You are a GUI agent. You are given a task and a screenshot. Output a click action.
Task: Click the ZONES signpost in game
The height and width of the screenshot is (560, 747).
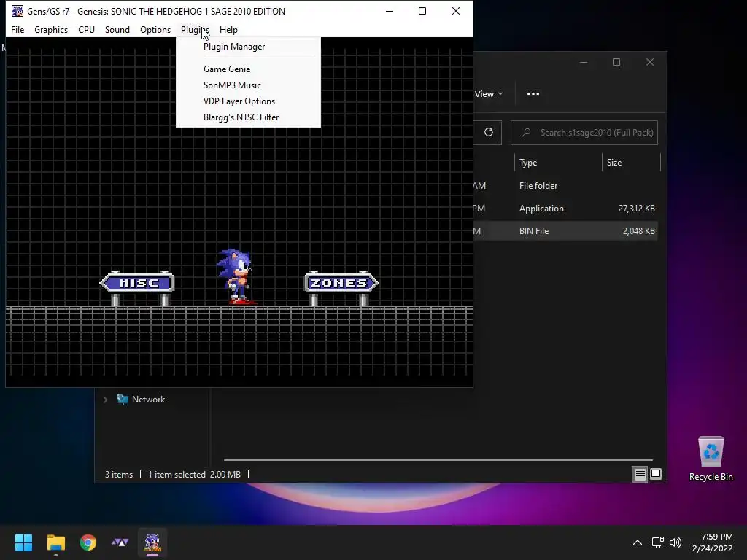coord(341,287)
